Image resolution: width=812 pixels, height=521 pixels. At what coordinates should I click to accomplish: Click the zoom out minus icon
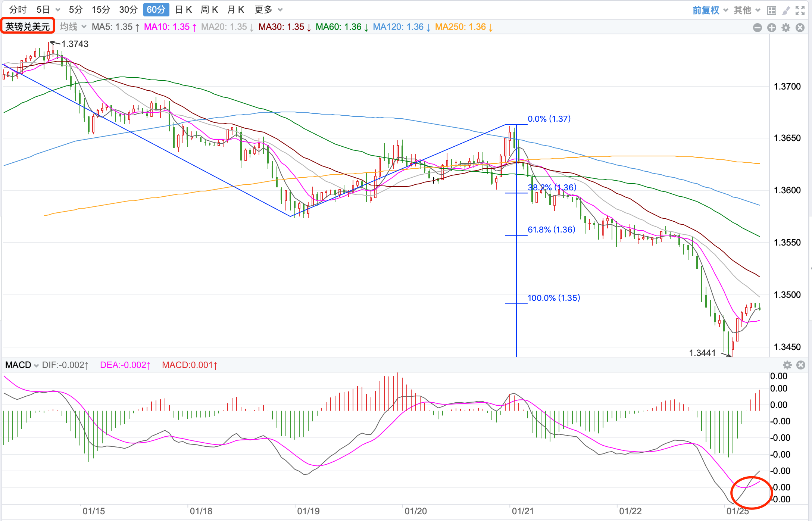point(757,27)
